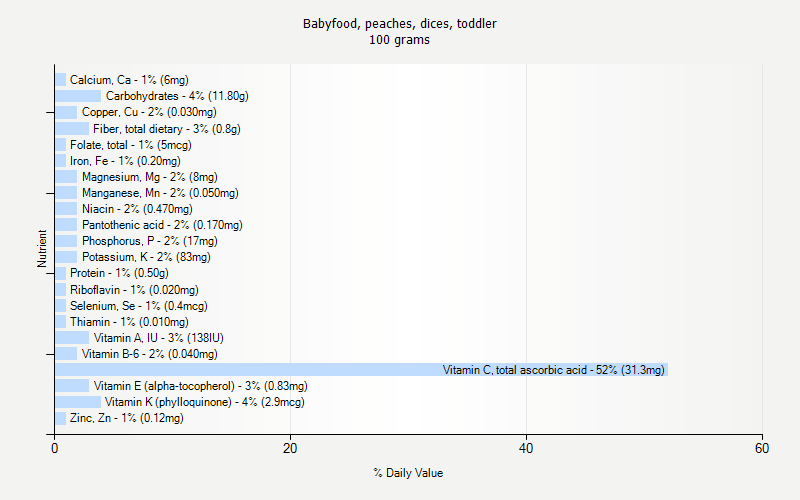This screenshot has width=800, height=500.
Task: Click the x-axis value 20
Action: pos(290,448)
